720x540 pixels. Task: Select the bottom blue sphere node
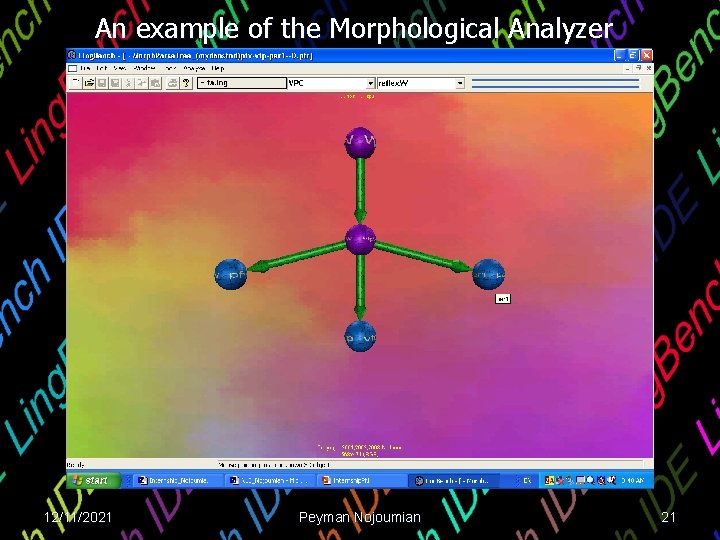[x=360, y=337]
